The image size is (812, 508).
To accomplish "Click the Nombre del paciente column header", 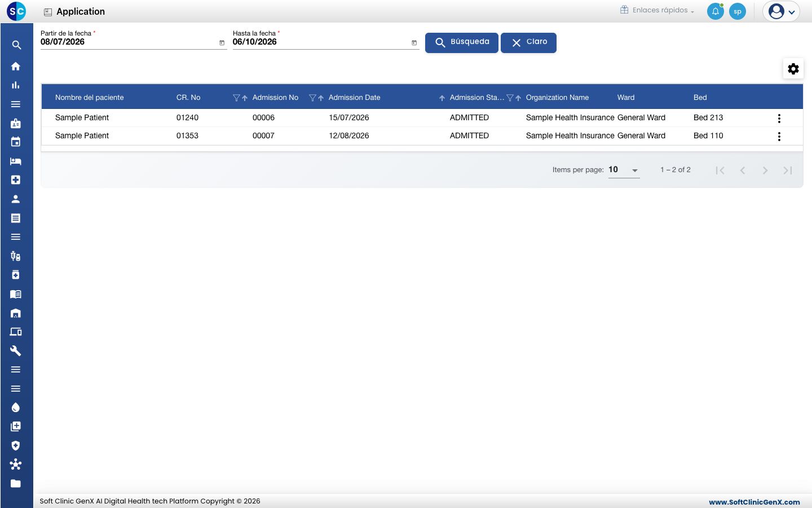I will [90, 98].
